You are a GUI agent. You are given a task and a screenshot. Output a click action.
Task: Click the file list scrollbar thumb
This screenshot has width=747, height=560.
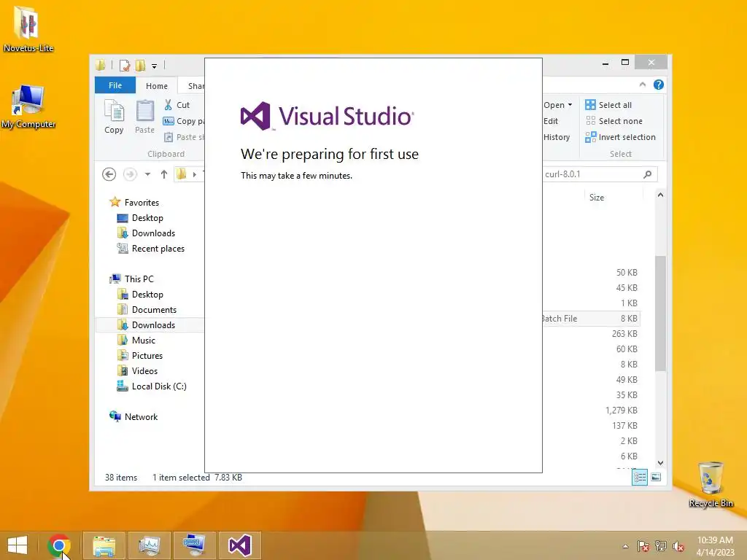pos(660,314)
